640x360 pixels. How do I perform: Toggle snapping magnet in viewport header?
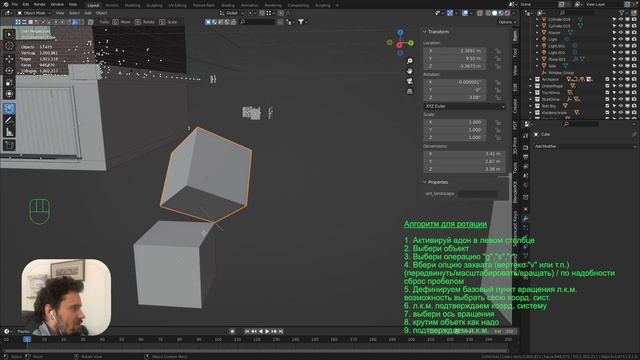click(x=262, y=13)
